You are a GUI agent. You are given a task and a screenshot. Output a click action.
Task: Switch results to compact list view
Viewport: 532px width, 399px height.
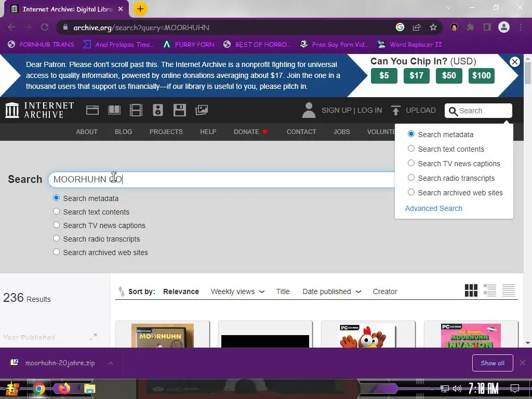coord(509,290)
